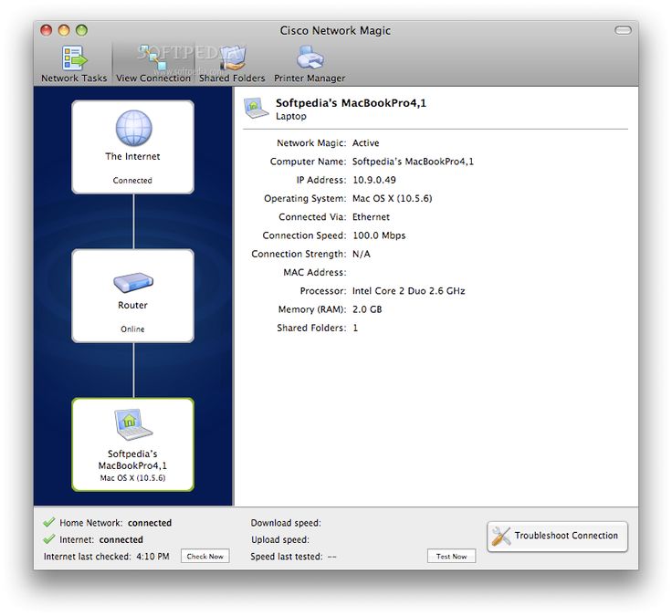Select the Connection Strength 'N/A' value

362,254
